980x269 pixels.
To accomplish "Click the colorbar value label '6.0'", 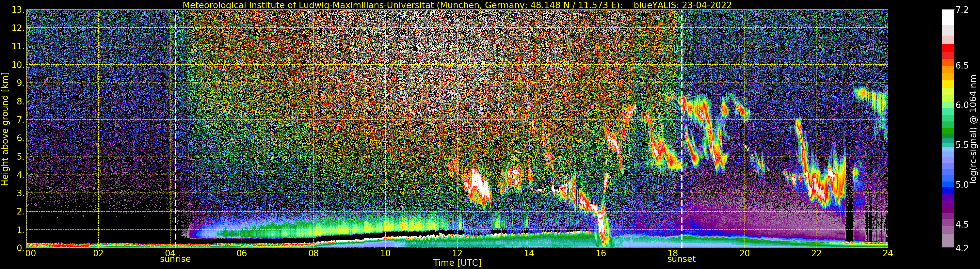I will [x=962, y=105].
